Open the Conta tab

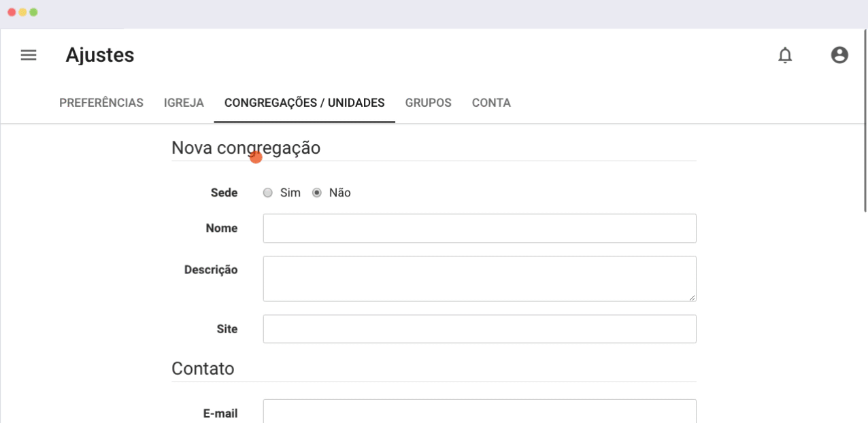tap(491, 103)
